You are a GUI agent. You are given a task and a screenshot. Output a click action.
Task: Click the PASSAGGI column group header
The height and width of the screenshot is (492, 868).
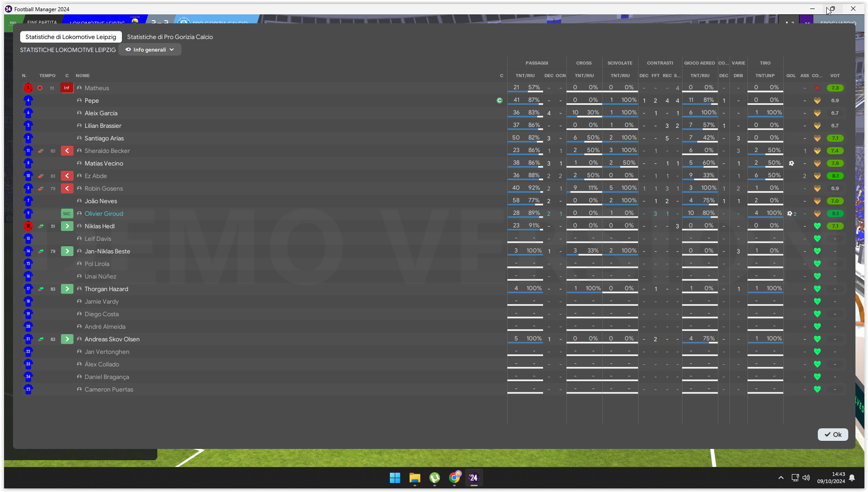pyautogui.click(x=537, y=63)
